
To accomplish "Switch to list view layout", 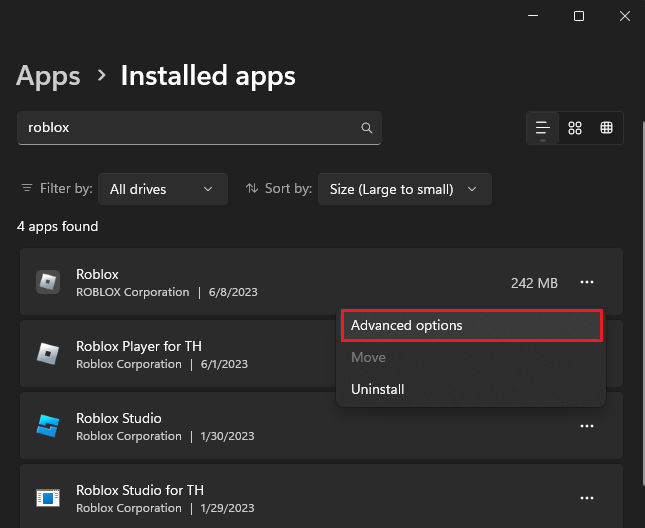I will [x=543, y=128].
